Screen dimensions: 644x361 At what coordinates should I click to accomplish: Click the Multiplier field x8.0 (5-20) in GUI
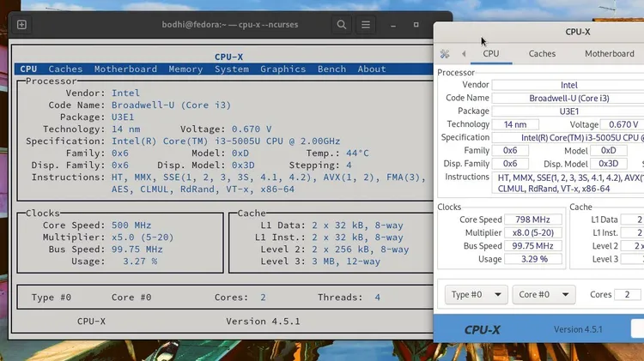tap(533, 232)
